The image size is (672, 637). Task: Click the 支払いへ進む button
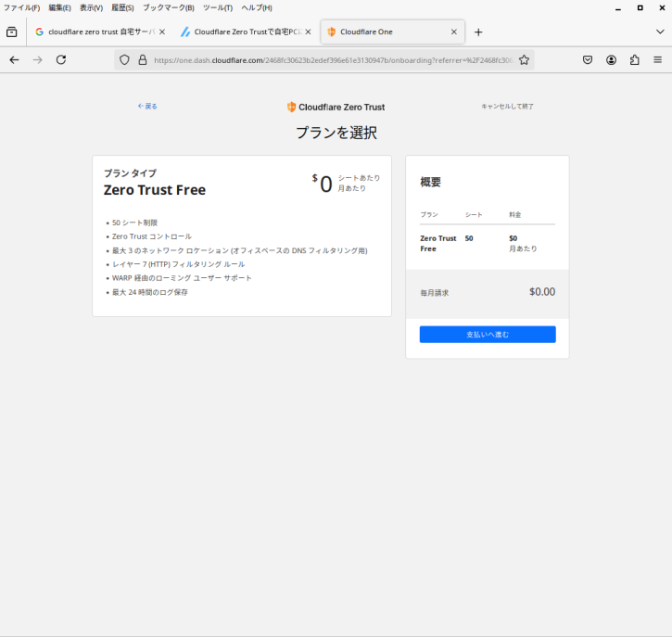point(488,335)
